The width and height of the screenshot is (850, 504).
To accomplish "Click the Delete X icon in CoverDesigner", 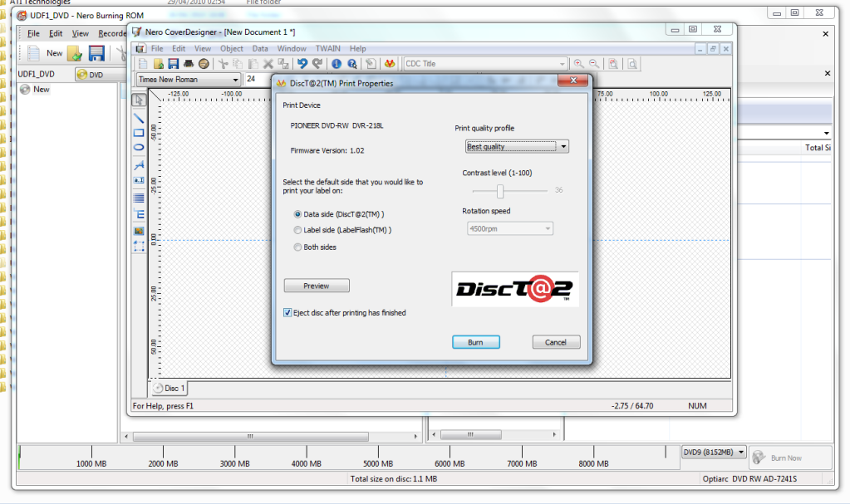I will pyautogui.click(x=268, y=64).
